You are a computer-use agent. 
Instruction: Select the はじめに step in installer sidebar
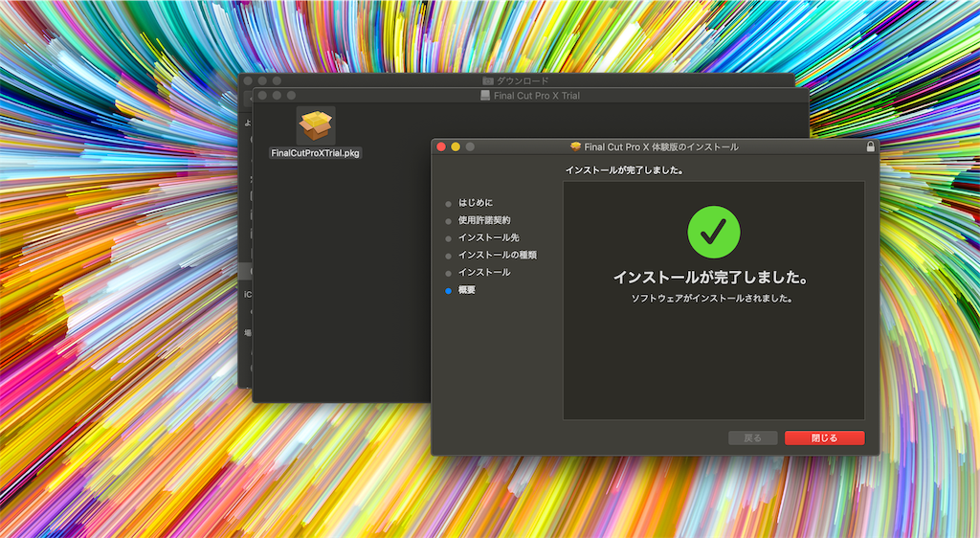click(475, 202)
